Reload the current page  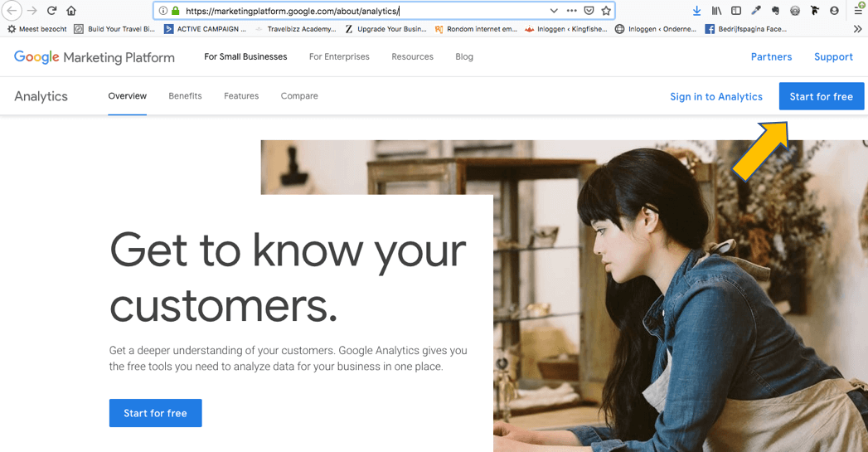point(51,11)
